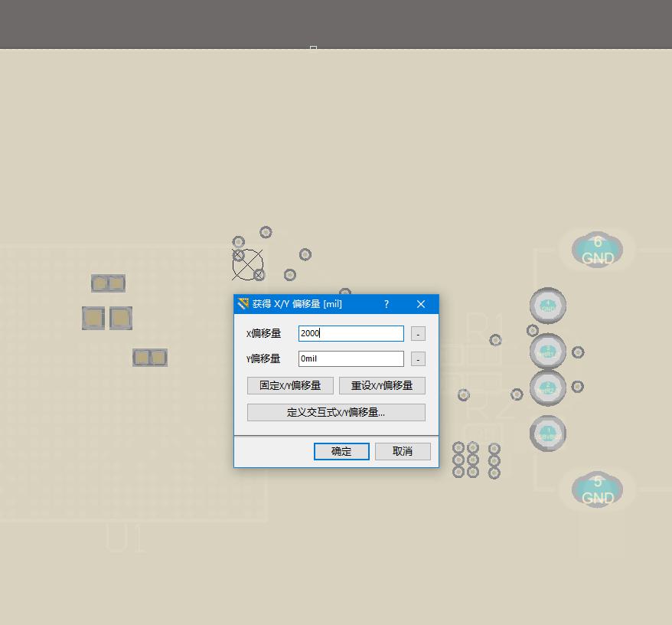Click the U1 designator text
Image resolution: width=672 pixels, height=625 pixels.
pyautogui.click(x=125, y=538)
